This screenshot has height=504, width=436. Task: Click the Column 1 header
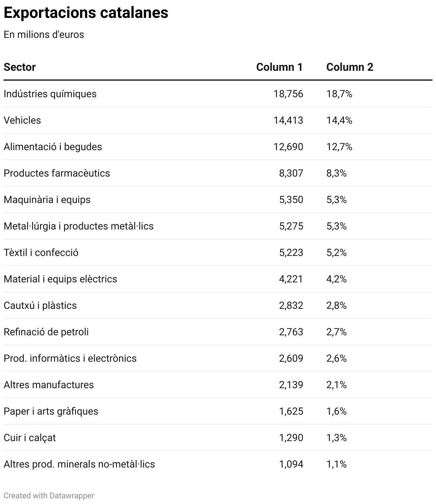coord(279,67)
